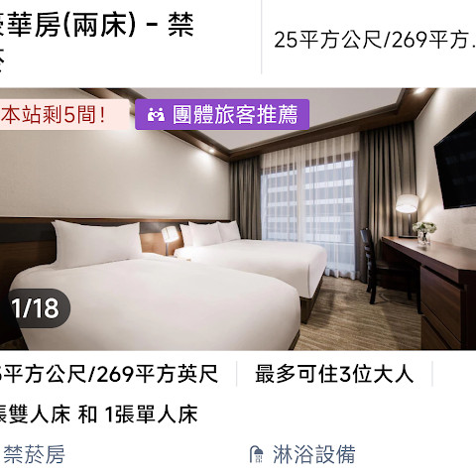Click the 269平方英尺 room size text below photo
The image size is (476, 476).
[158, 374]
